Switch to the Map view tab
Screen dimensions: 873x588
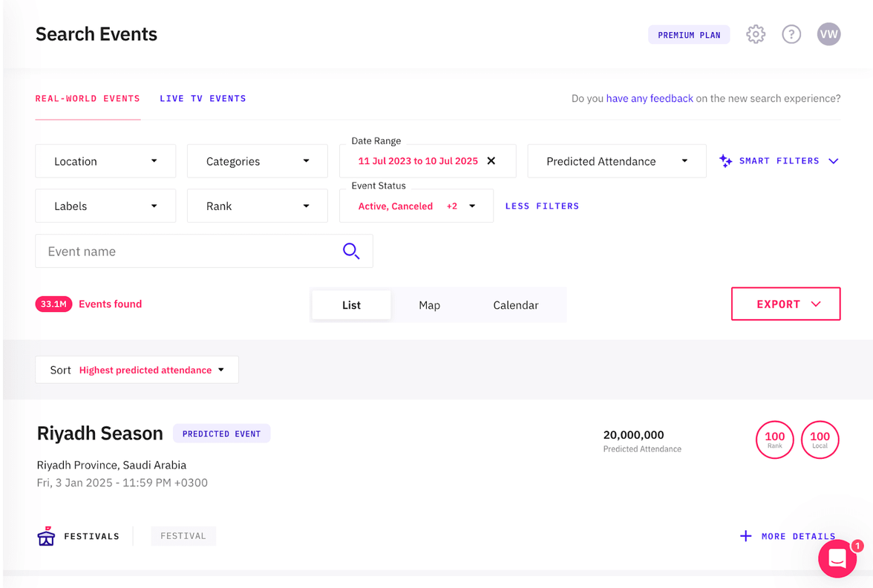click(429, 304)
